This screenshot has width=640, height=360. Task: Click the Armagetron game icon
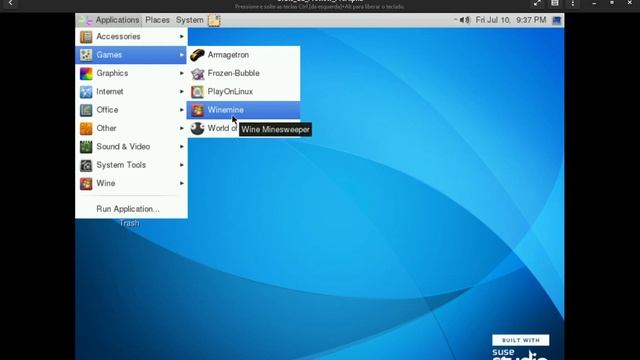pos(198,55)
